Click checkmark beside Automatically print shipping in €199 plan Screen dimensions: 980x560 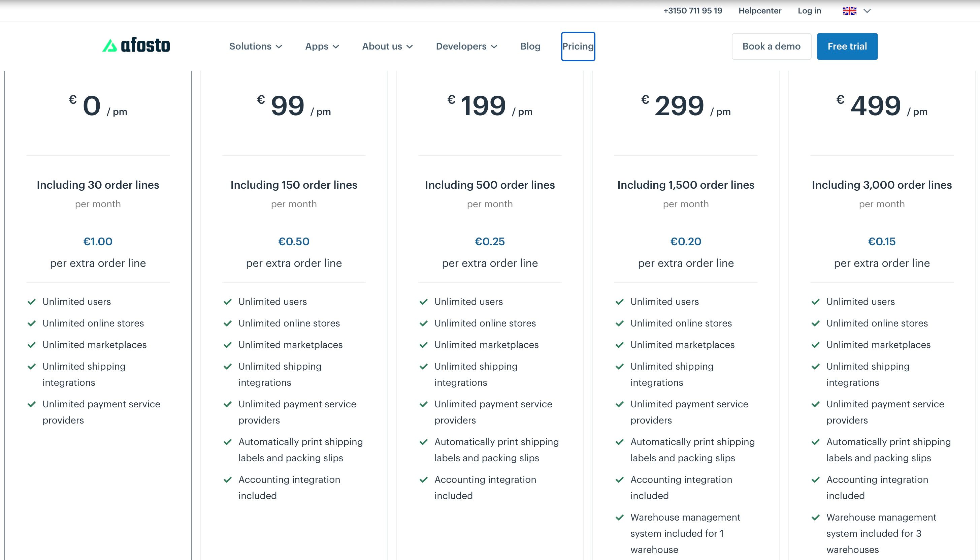click(x=424, y=442)
